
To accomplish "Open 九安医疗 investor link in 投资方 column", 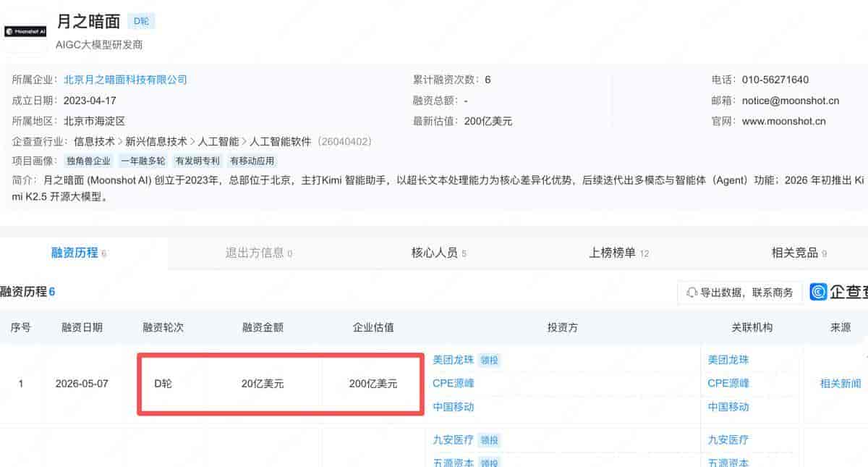I will pos(454,439).
